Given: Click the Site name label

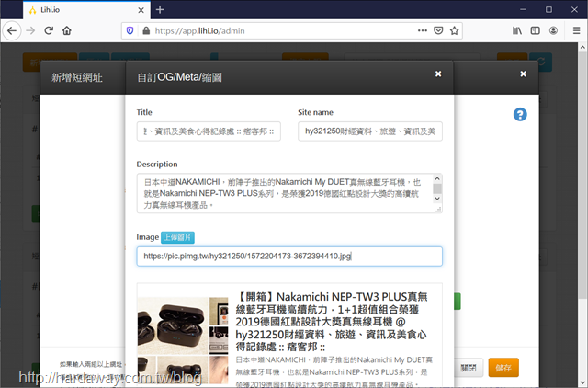Looking at the screenshot, I should pyautogui.click(x=315, y=112).
